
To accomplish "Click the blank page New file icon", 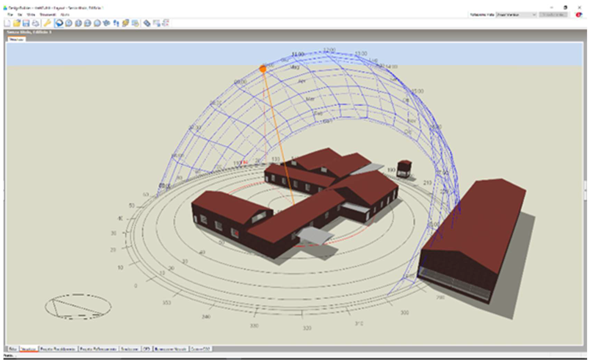I will 7,23.
